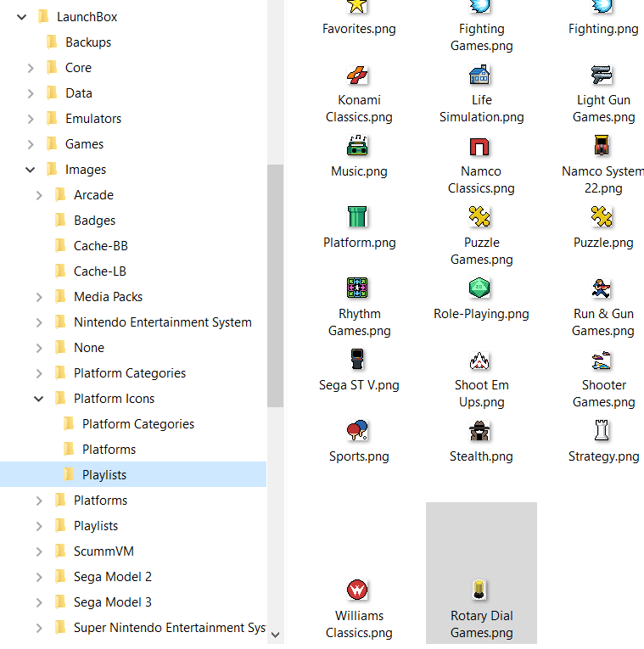Collapse the Images folder
The height and width of the screenshot is (649, 644).
point(30,170)
